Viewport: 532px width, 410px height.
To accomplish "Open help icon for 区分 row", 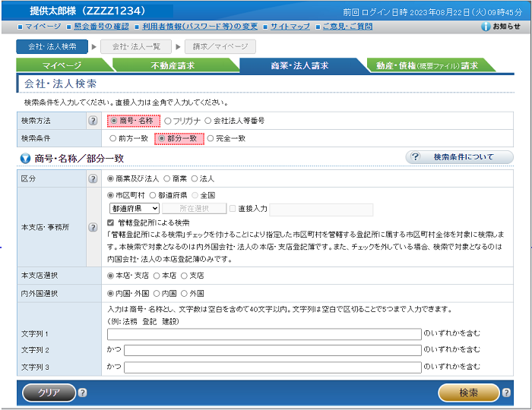I will 93,178.
